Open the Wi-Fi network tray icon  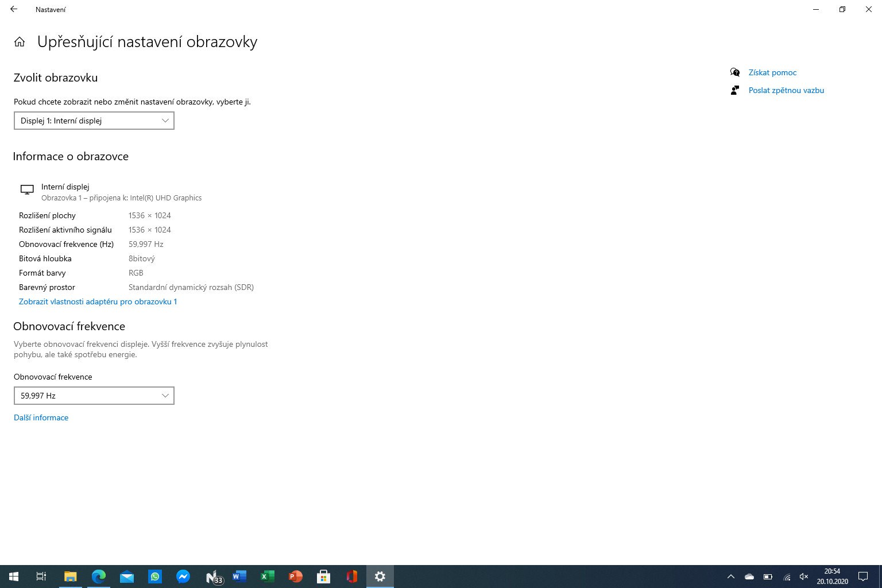coord(787,577)
